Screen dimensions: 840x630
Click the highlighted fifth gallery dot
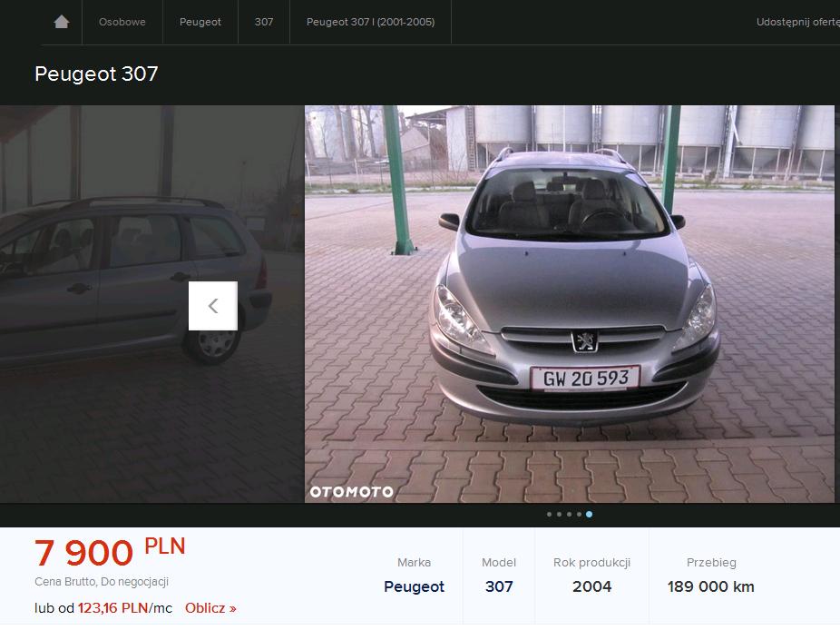click(590, 515)
